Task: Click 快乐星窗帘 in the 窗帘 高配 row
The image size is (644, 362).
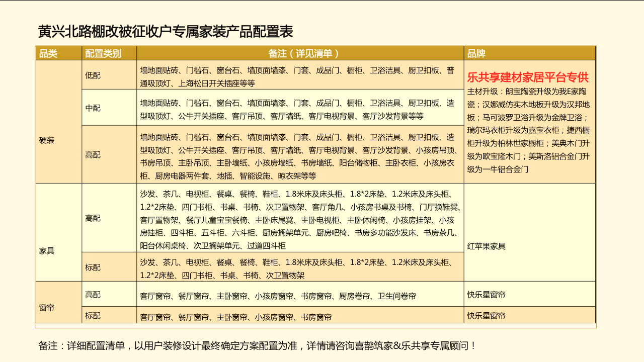Action: click(487, 295)
